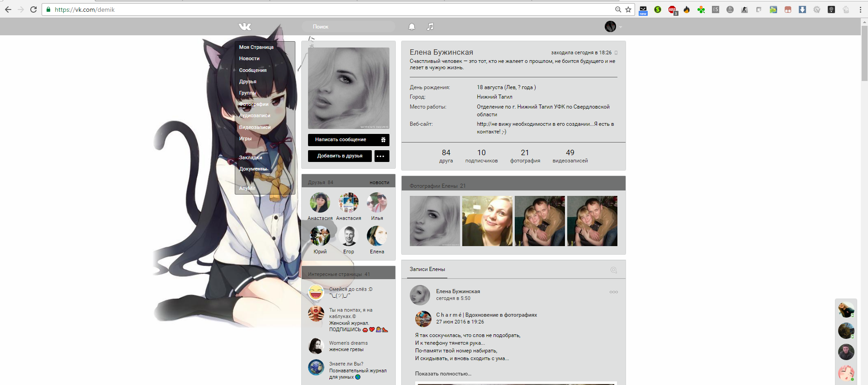Viewport: 868px width, 385px height.
Task: Open the mail envelope extension marked new
Action: pos(643,10)
